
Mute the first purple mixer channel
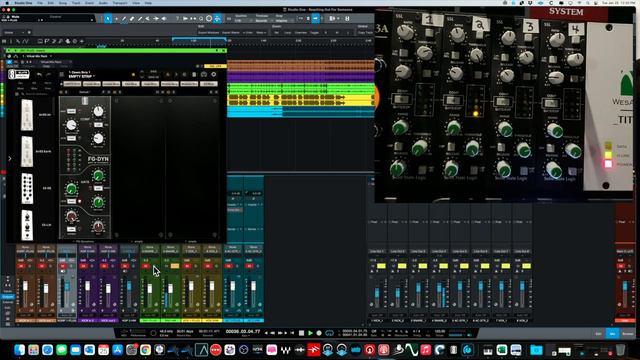click(83, 266)
